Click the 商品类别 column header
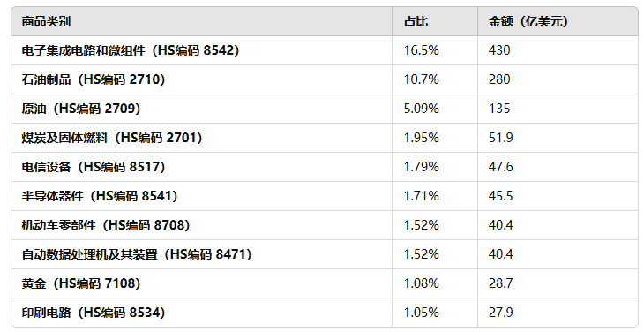644x332 pixels. [x=201, y=21]
